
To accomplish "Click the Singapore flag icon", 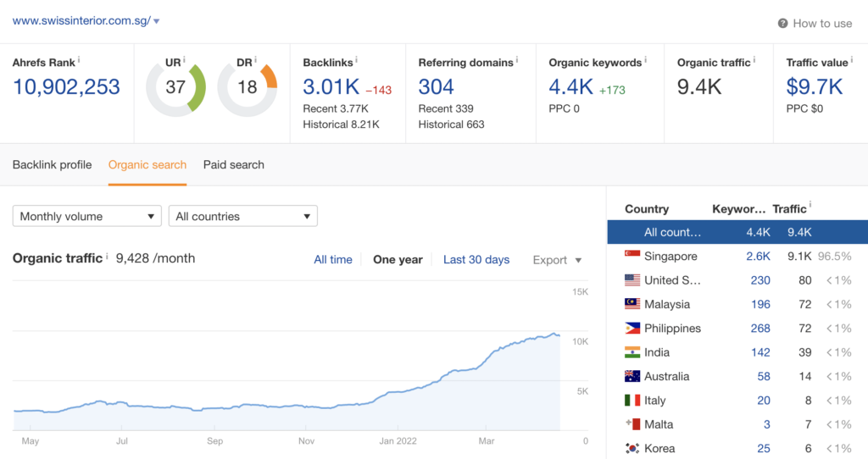I will click(x=632, y=256).
